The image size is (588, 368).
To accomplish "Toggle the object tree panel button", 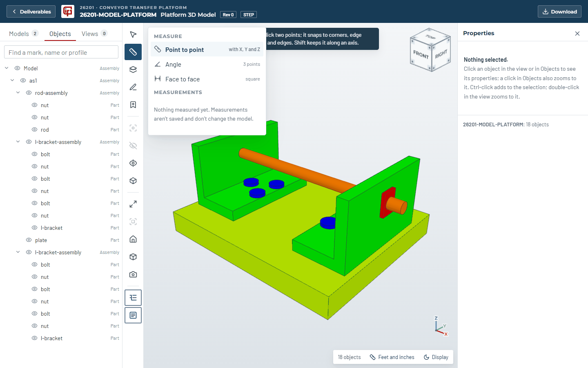I will pyautogui.click(x=133, y=298).
